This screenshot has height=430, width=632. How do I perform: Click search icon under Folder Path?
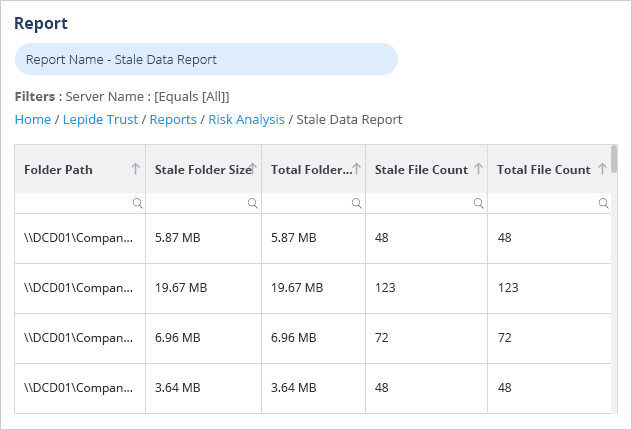click(x=137, y=203)
